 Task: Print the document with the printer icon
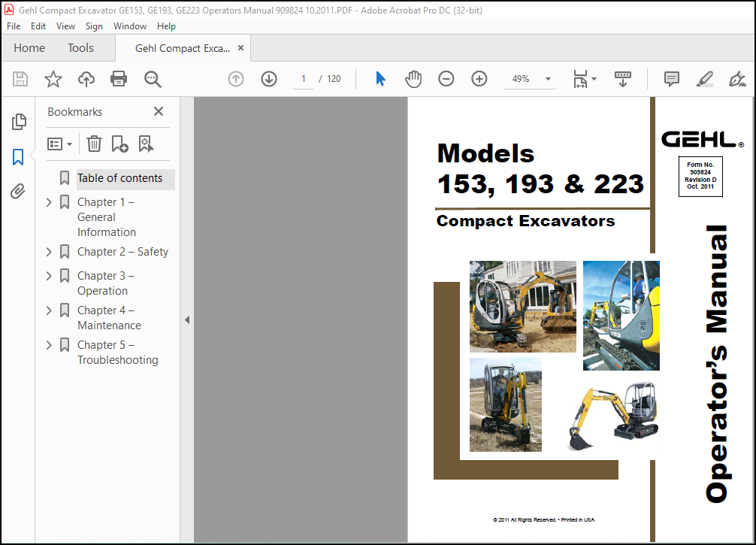click(x=119, y=79)
